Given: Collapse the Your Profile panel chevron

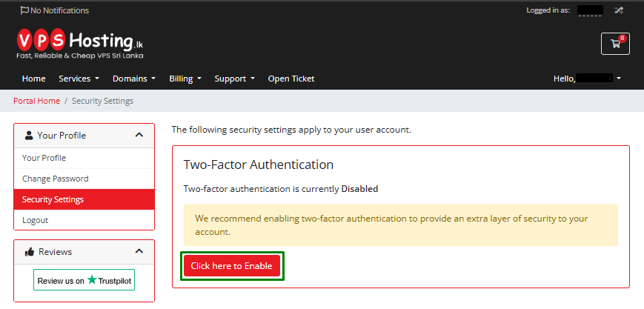Looking at the screenshot, I should pos(139,135).
